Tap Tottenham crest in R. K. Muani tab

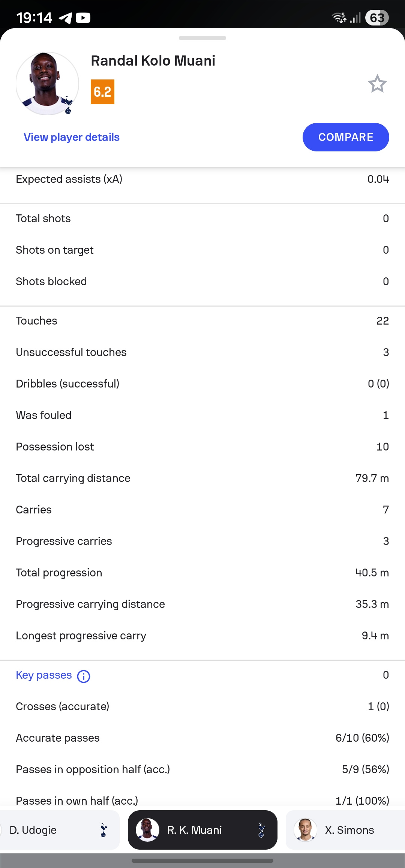262,830
